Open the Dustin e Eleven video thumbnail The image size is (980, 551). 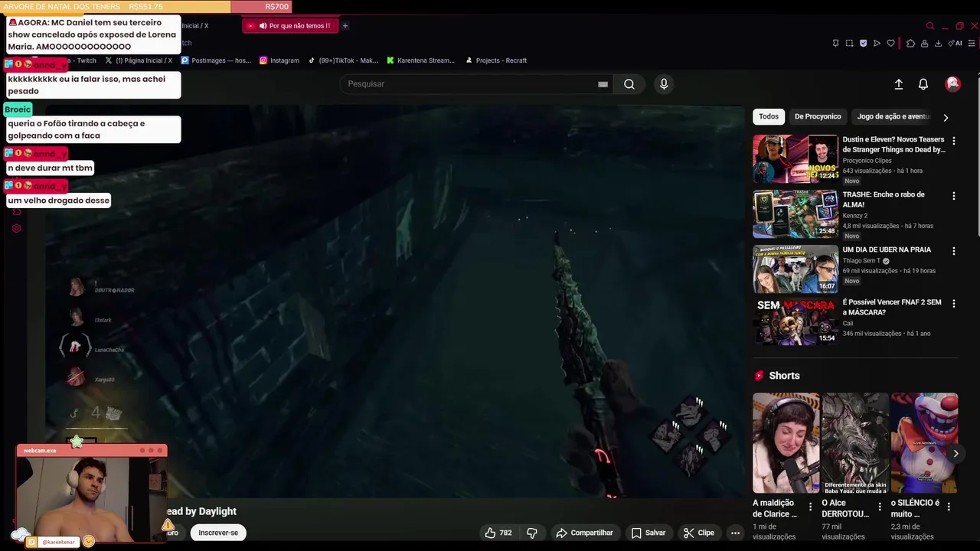click(x=795, y=159)
